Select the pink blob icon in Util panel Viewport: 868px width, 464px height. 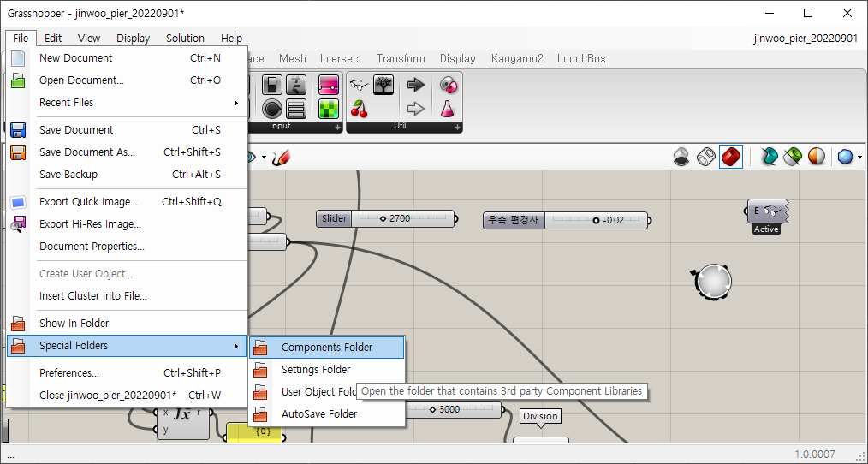click(x=448, y=86)
